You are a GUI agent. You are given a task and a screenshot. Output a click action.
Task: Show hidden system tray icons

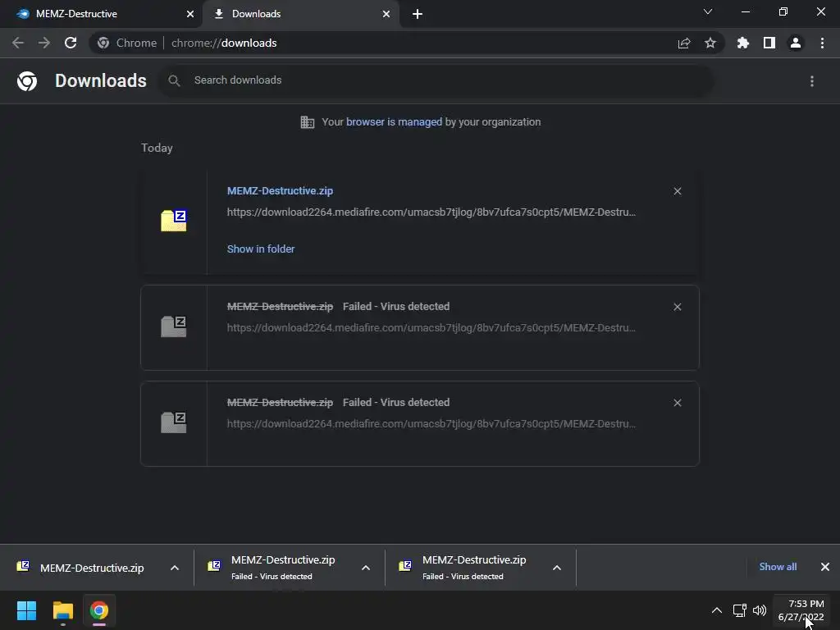coord(717,610)
